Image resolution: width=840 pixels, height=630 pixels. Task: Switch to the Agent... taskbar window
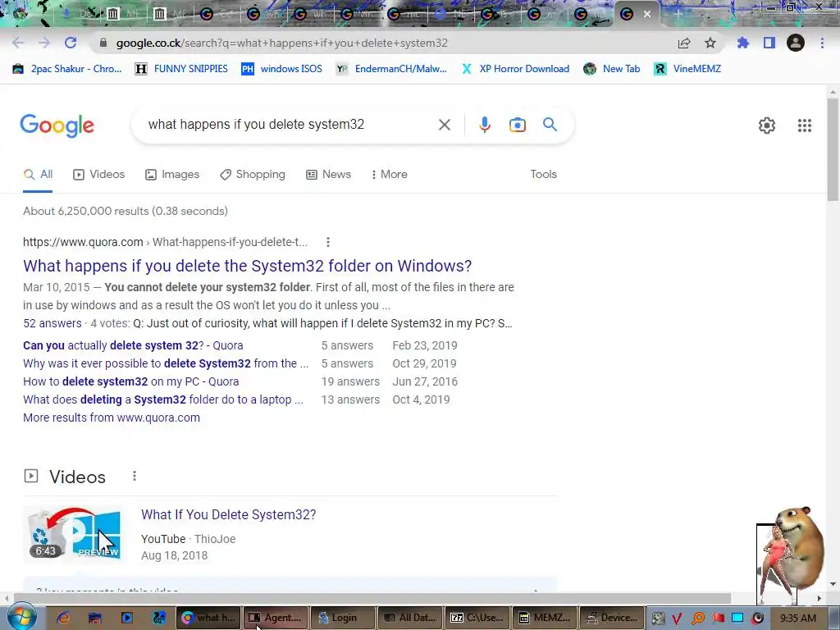point(276,618)
